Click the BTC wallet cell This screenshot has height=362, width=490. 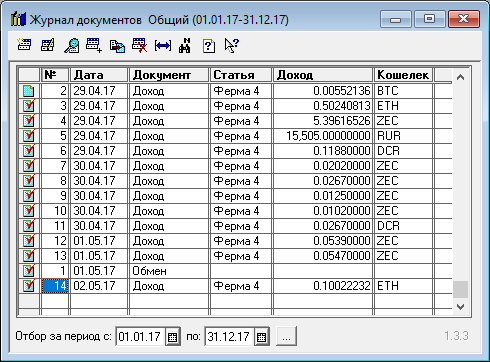403,91
